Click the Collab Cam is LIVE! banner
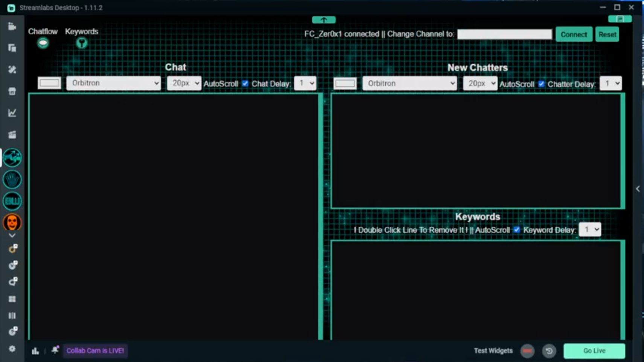The height and width of the screenshot is (362, 644). click(x=95, y=351)
